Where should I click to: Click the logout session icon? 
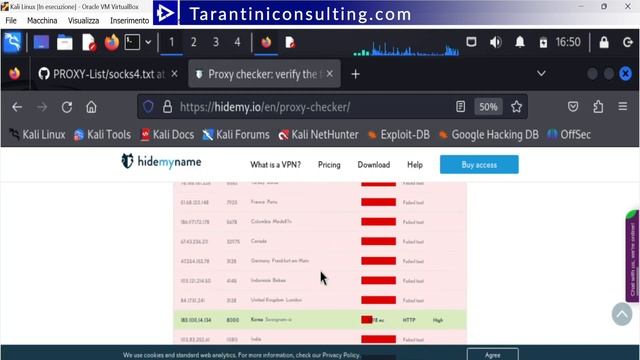(x=628, y=42)
